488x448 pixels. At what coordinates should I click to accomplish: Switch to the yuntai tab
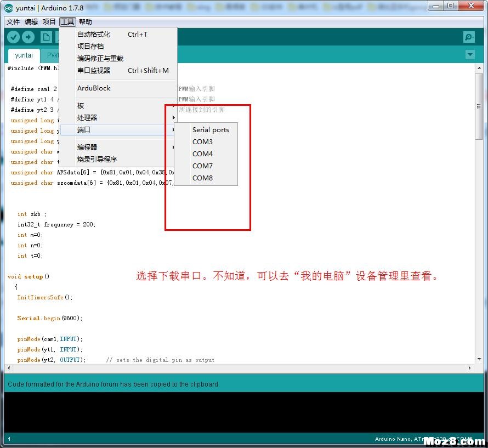24,55
